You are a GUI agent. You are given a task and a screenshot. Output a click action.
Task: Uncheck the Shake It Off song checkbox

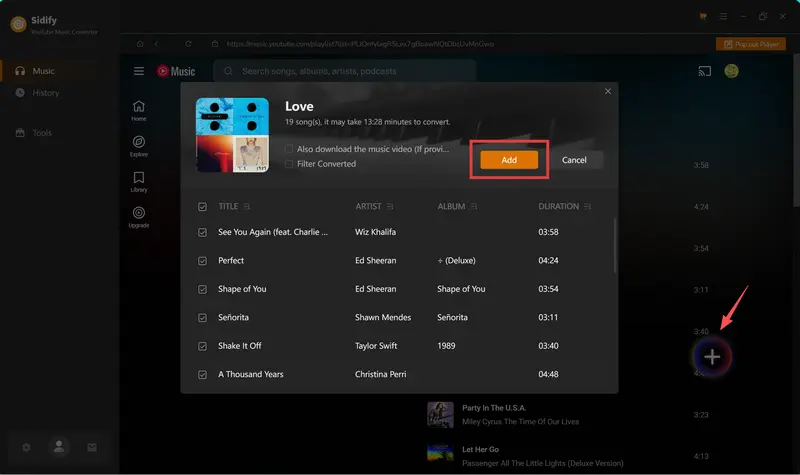pos(203,346)
